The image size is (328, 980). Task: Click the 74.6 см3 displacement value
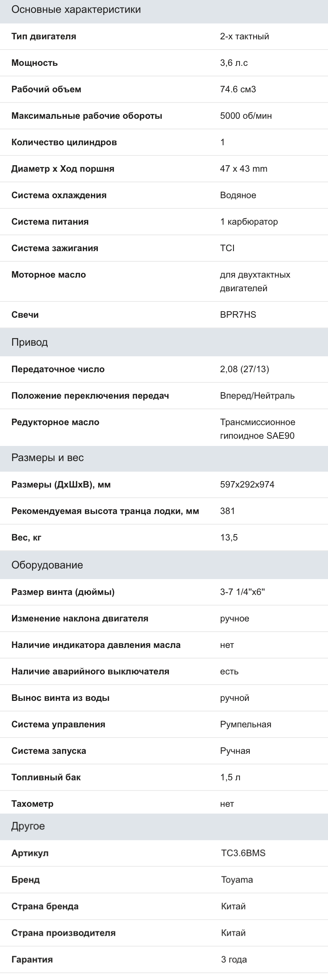pyautogui.click(x=238, y=89)
